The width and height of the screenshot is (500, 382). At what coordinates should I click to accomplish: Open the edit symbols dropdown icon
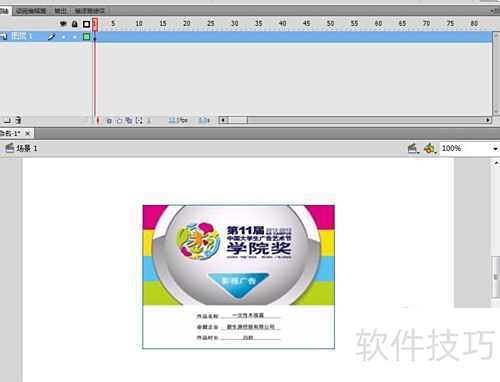click(430, 149)
